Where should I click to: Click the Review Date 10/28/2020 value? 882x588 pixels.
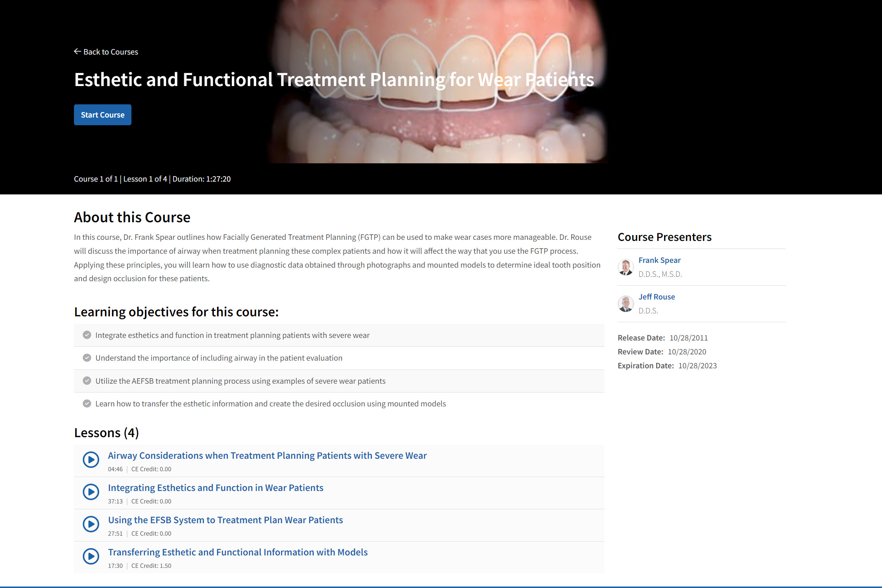(686, 352)
